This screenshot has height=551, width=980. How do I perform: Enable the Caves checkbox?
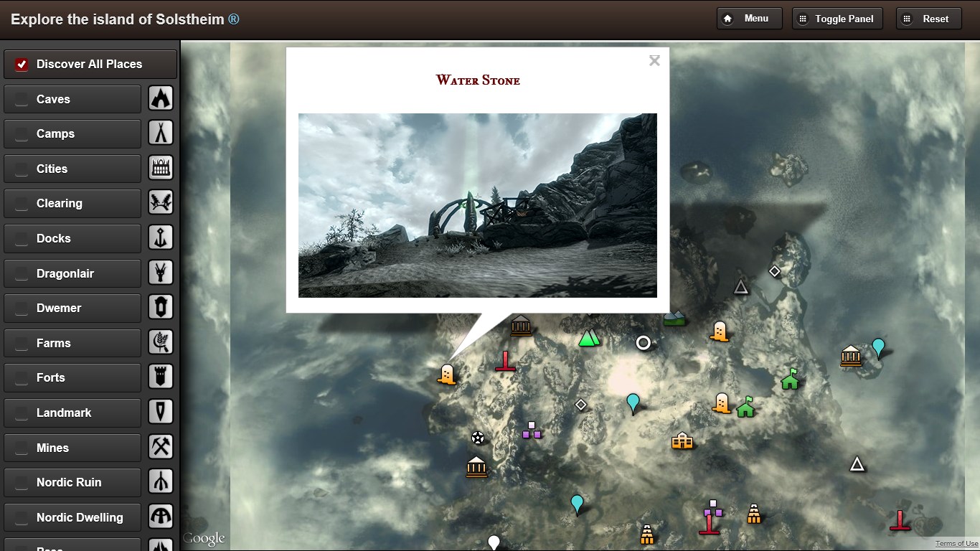coord(22,99)
